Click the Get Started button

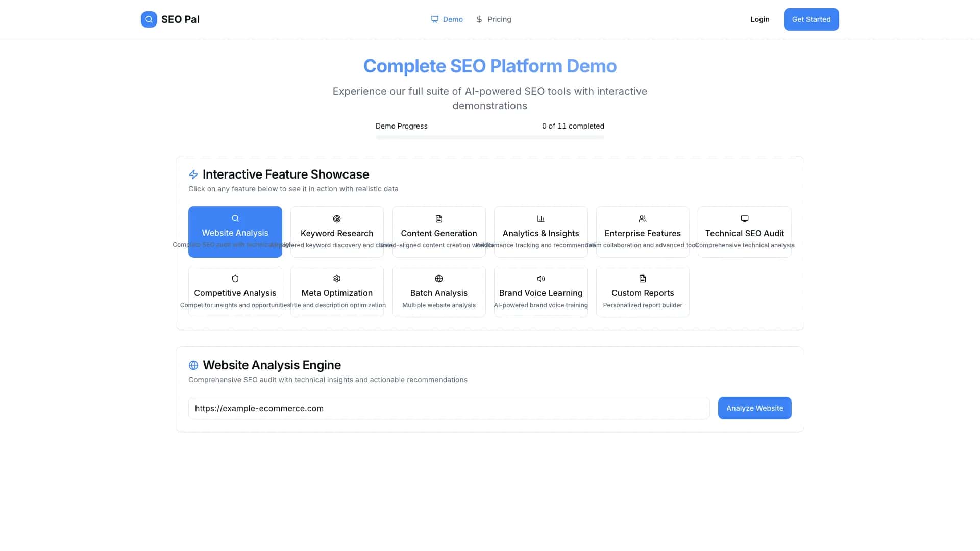pyautogui.click(x=811, y=19)
